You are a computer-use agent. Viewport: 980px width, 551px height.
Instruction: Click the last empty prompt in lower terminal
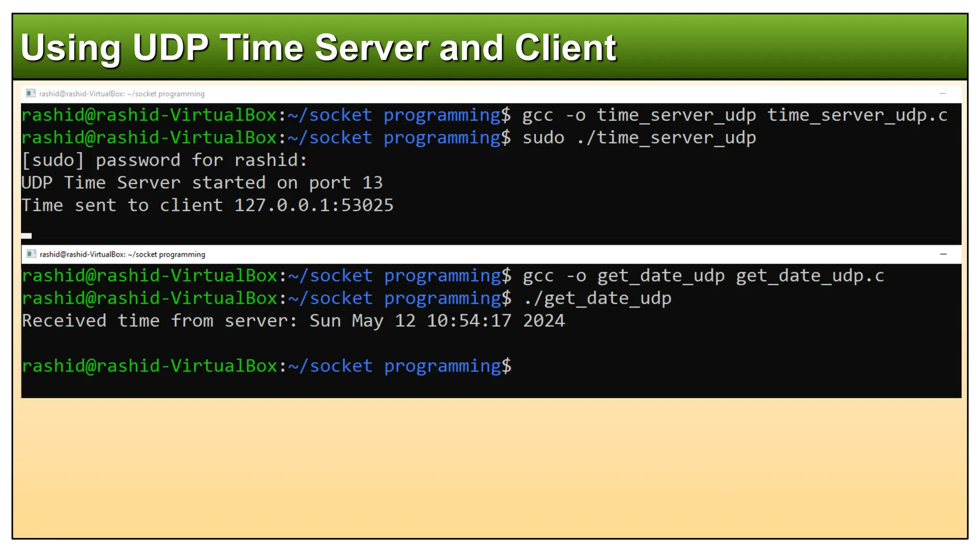tap(267, 366)
